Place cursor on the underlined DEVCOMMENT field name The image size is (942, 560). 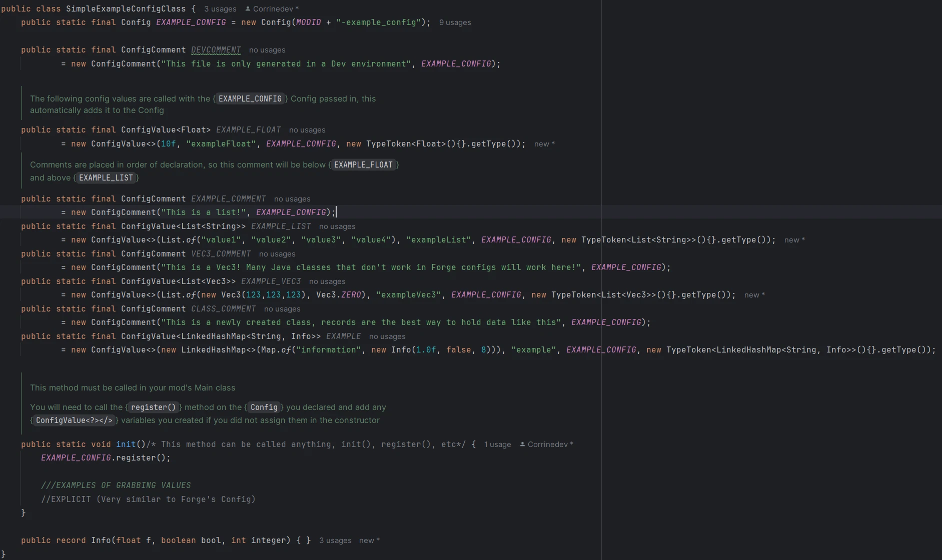216,50
